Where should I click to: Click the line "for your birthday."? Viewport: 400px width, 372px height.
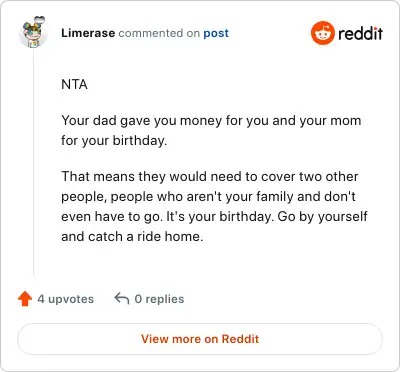[114, 140]
